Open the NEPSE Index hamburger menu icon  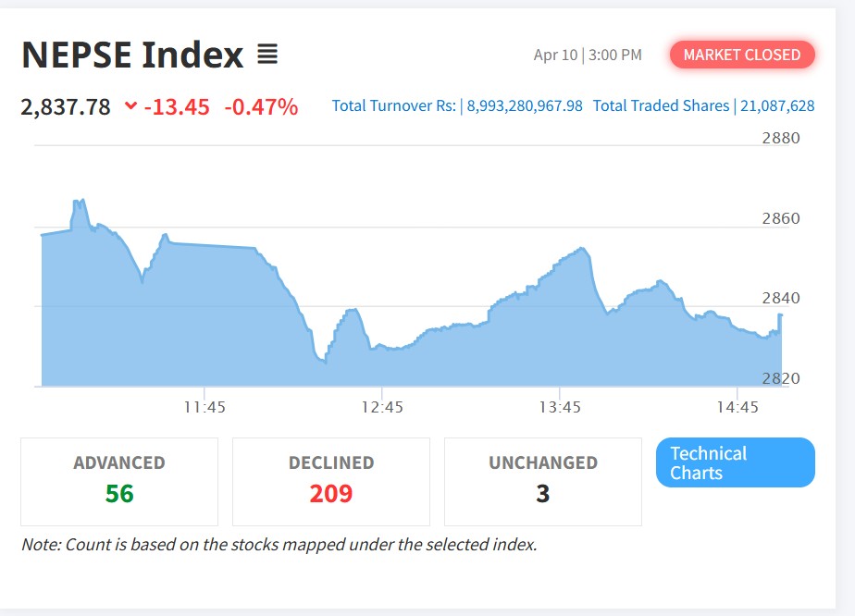coord(267,55)
